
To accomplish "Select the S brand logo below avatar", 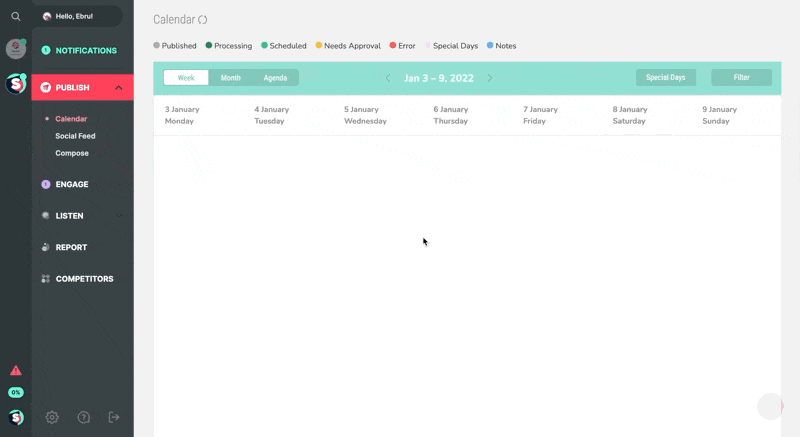I will pyautogui.click(x=16, y=84).
